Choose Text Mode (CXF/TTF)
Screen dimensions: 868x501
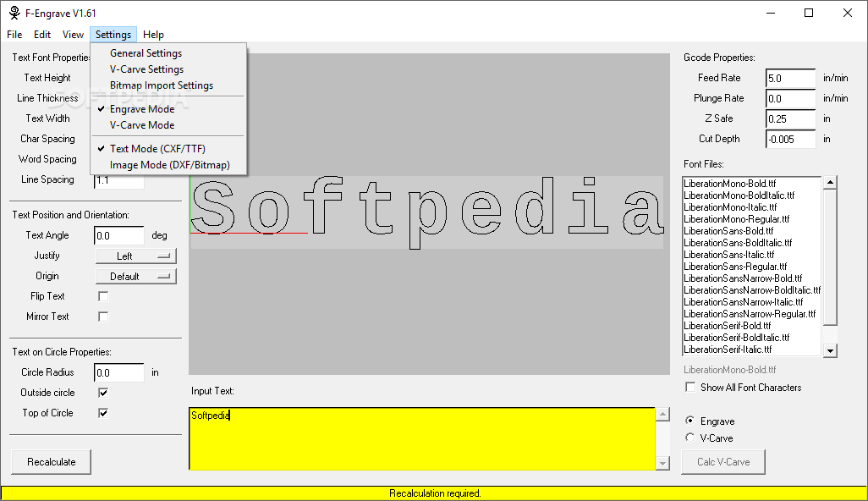169,149
